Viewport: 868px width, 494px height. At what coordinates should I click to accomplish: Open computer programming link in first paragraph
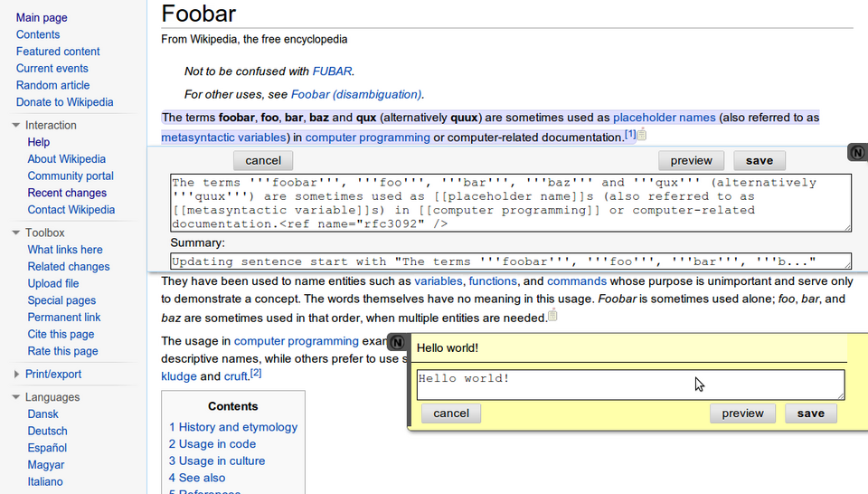(x=368, y=138)
